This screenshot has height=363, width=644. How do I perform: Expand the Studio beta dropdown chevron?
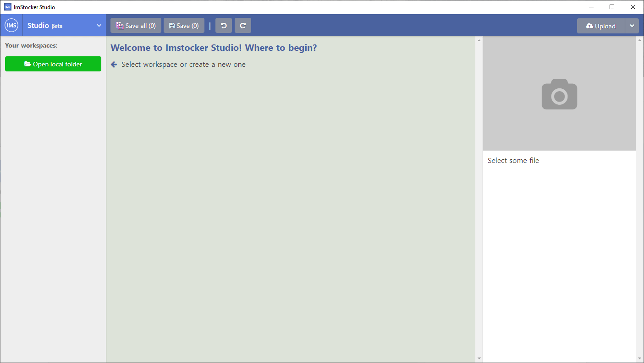click(x=99, y=26)
